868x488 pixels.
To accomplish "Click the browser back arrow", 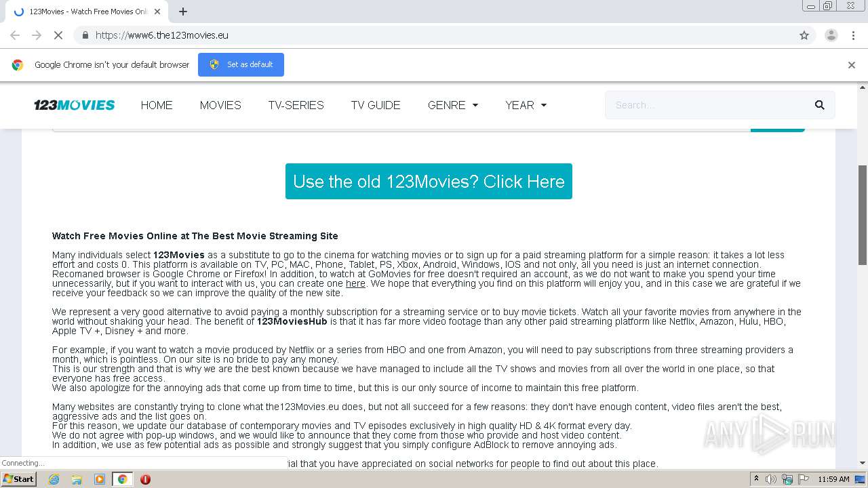I will point(15,35).
